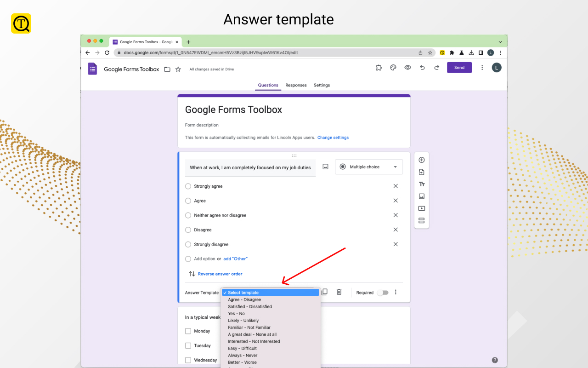Click the import questions icon

tap(422, 172)
